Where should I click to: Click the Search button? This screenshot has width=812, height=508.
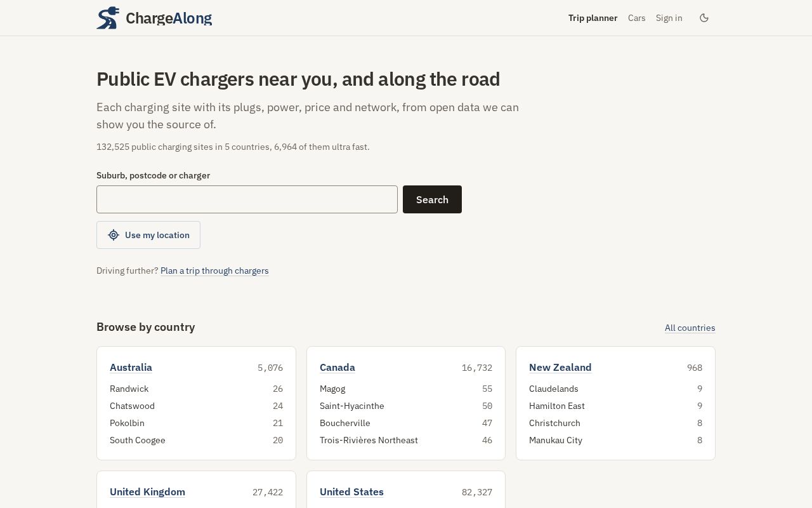tap(432, 199)
